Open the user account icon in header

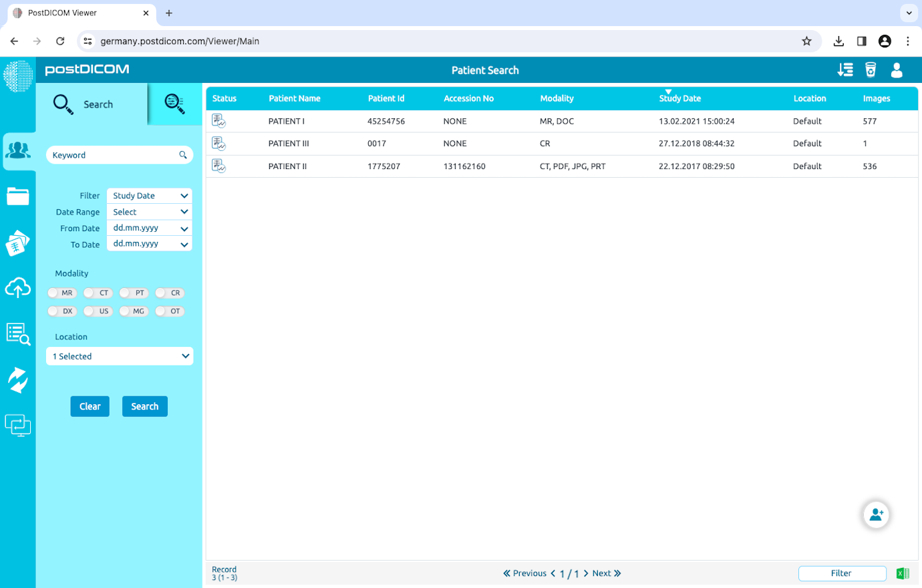coord(897,70)
